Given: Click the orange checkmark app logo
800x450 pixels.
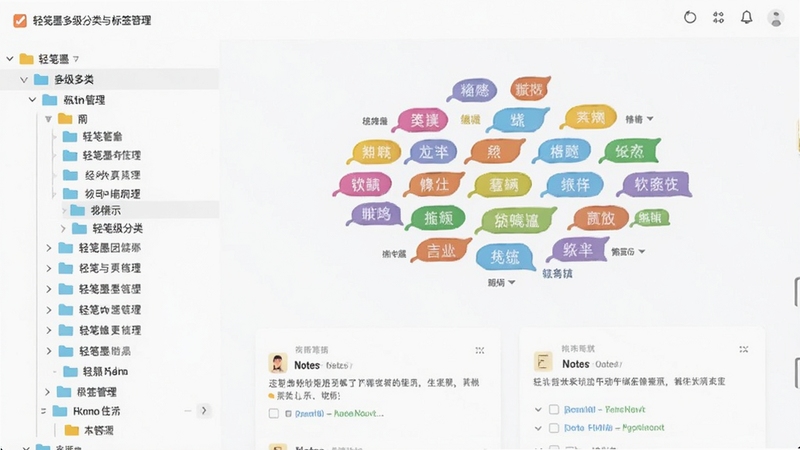Looking at the screenshot, I should pyautogui.click(x=20, y=20).
